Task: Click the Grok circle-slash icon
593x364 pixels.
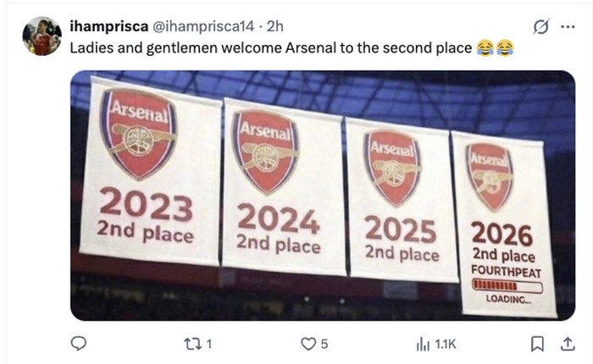Action: pos(538,27)
